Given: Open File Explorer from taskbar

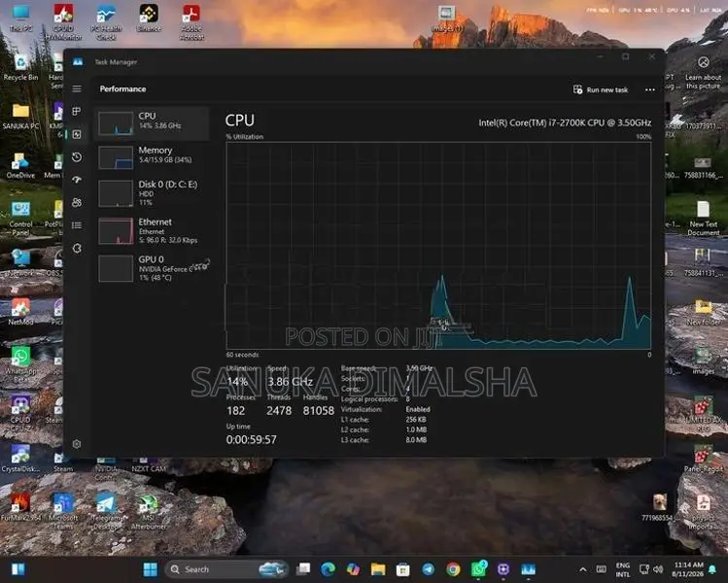Looking at the screenshot, I should (378, 569).
